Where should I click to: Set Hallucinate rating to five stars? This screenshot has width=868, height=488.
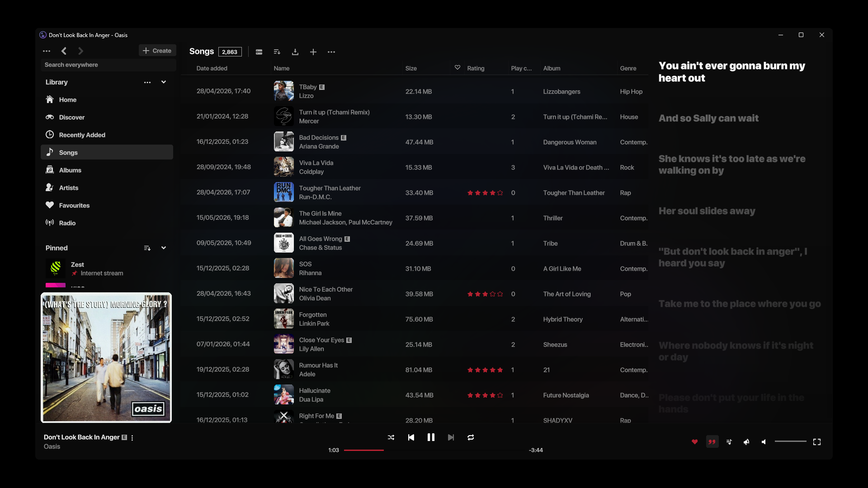500,395
